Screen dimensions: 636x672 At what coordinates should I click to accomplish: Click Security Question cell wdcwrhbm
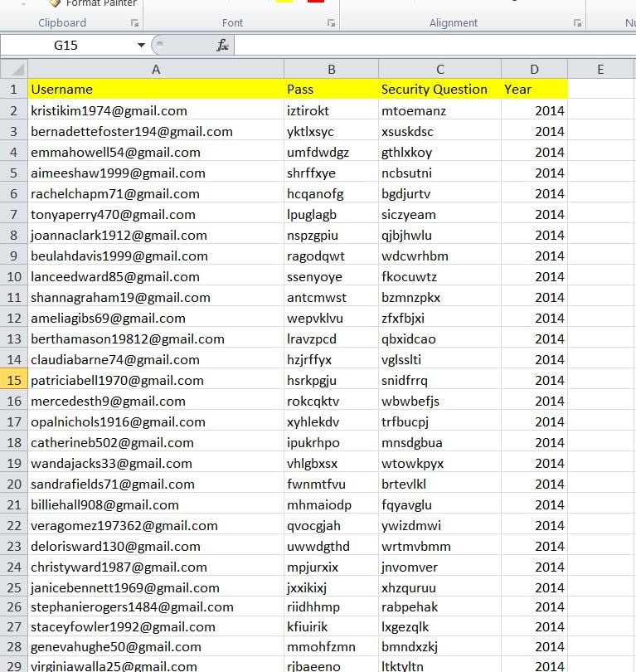(x=439, y=256)
